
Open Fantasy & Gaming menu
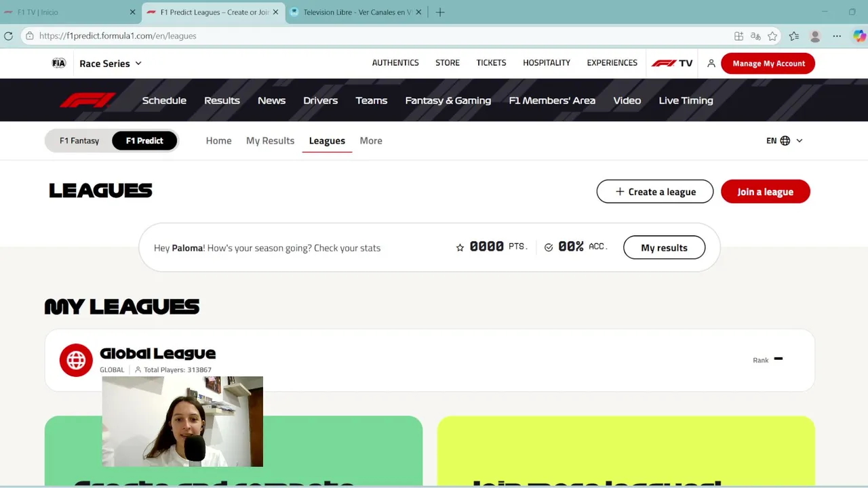448,100
